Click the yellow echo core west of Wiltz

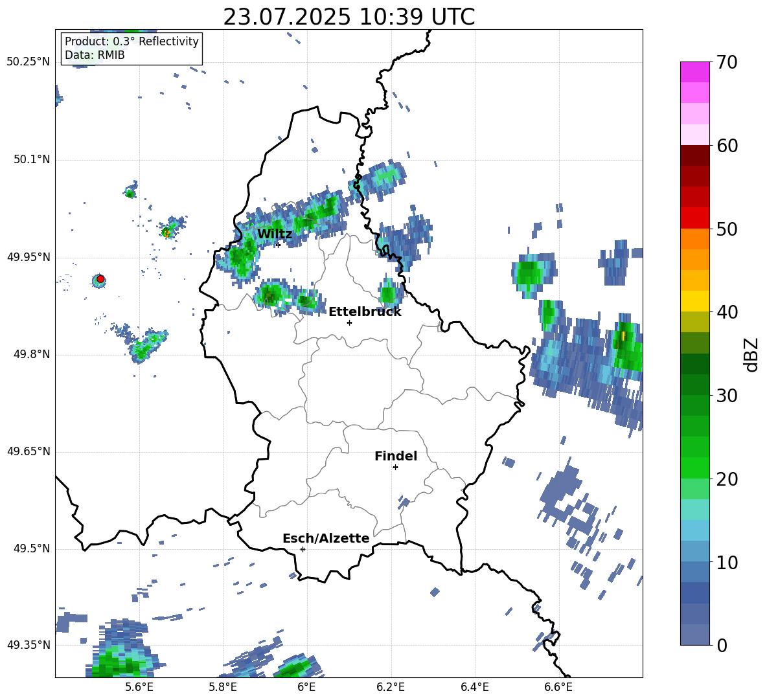pyautogui.click(x=166, y=232)
